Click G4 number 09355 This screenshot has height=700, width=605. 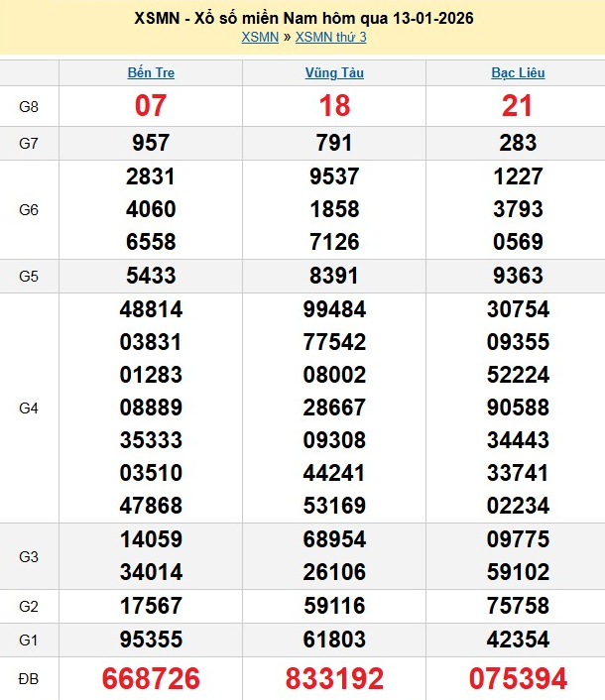click(x=518, y=342)
